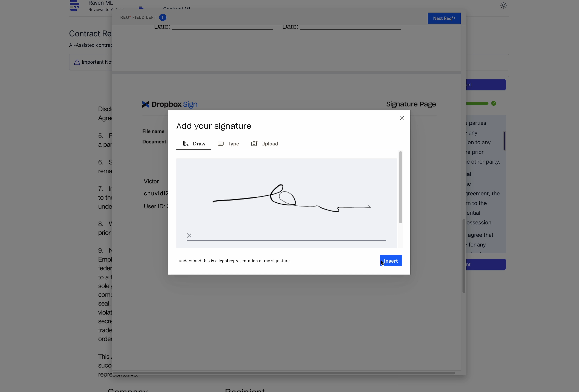Click the Upload camera icon
Viewport: 579px width, 392px height.
254,143
